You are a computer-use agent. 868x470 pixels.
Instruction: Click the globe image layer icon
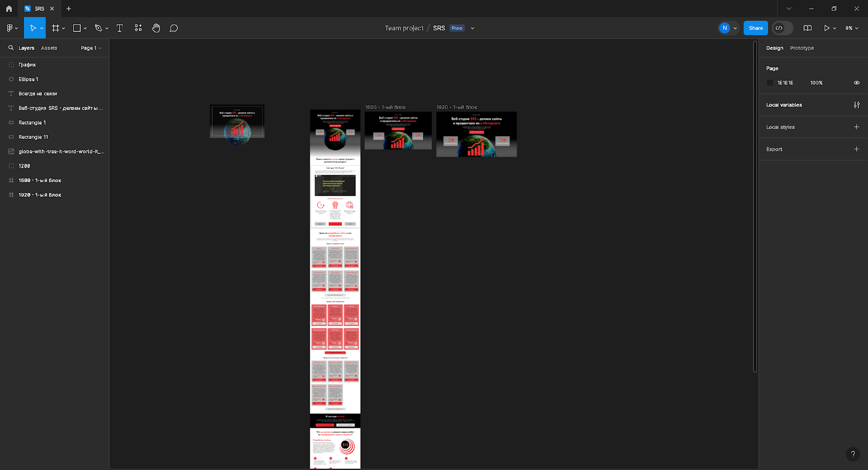pos(11,151)
